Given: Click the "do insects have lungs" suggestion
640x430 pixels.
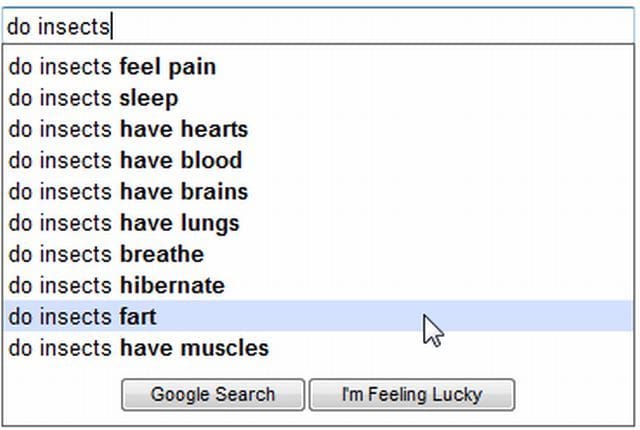Looking at the screenshot, I should click(x=124, y=223).
